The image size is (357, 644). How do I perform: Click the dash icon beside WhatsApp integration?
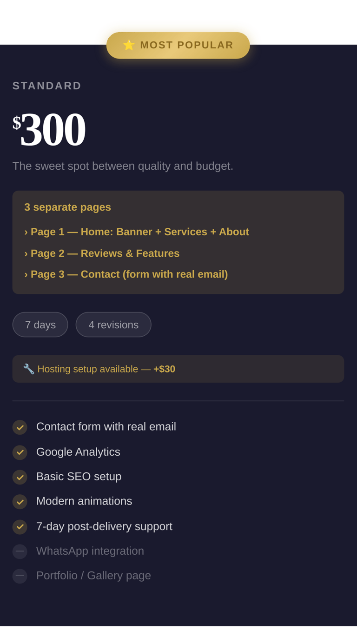point(20,551)
